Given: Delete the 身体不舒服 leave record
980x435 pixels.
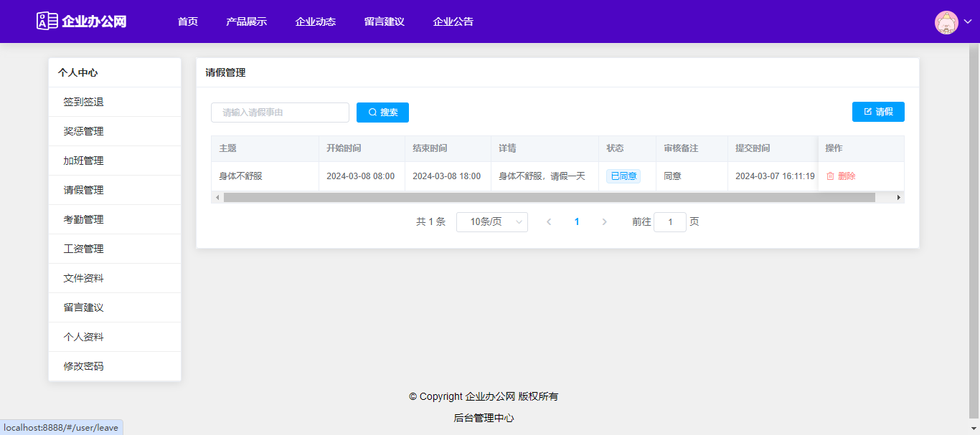Looking at the screenshot, I should pos(841,176).
